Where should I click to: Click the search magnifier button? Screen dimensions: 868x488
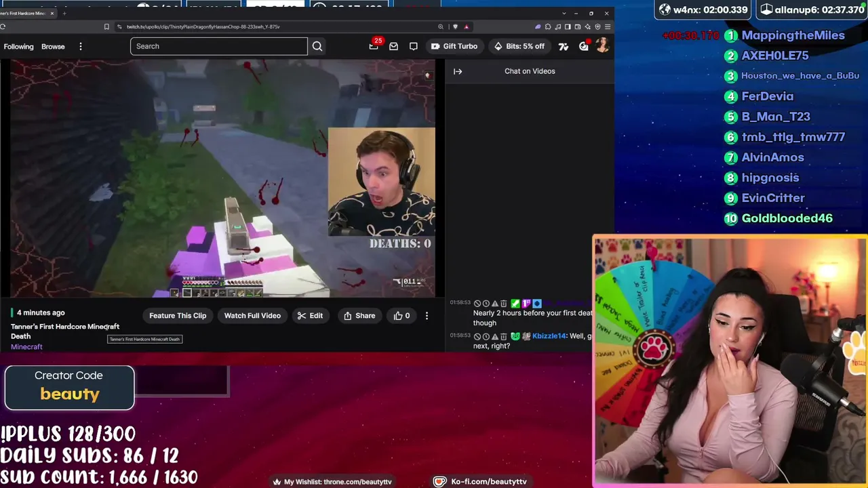(x=317, y=46)
